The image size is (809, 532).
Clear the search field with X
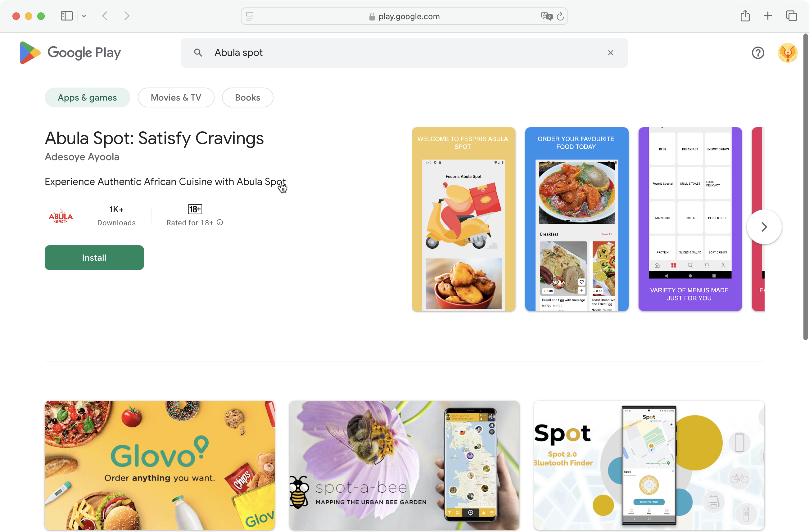[611, 53]
